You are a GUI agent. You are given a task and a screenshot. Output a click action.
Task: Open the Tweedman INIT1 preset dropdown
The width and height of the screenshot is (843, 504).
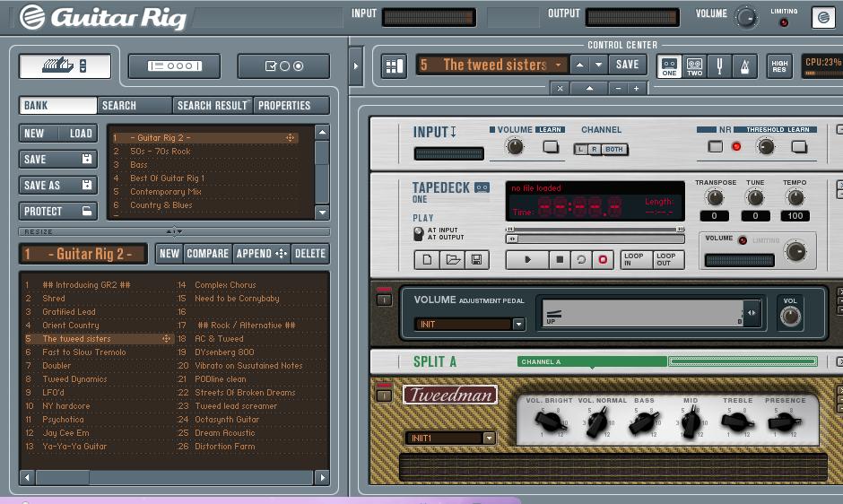(x=489, y=439)
